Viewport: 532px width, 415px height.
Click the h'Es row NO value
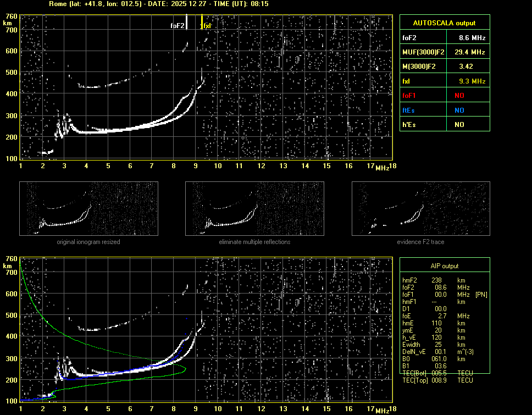(459, 125)
